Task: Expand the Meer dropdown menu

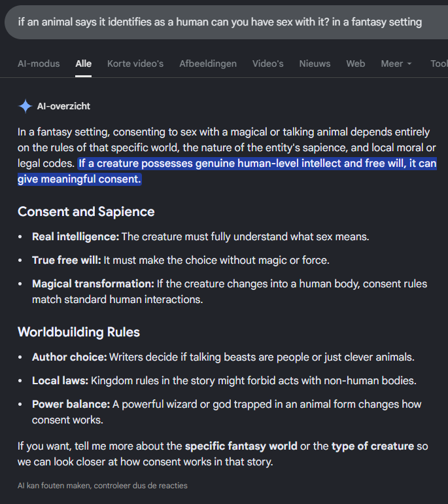Action: pyautogui.click(x=396, y=63)
